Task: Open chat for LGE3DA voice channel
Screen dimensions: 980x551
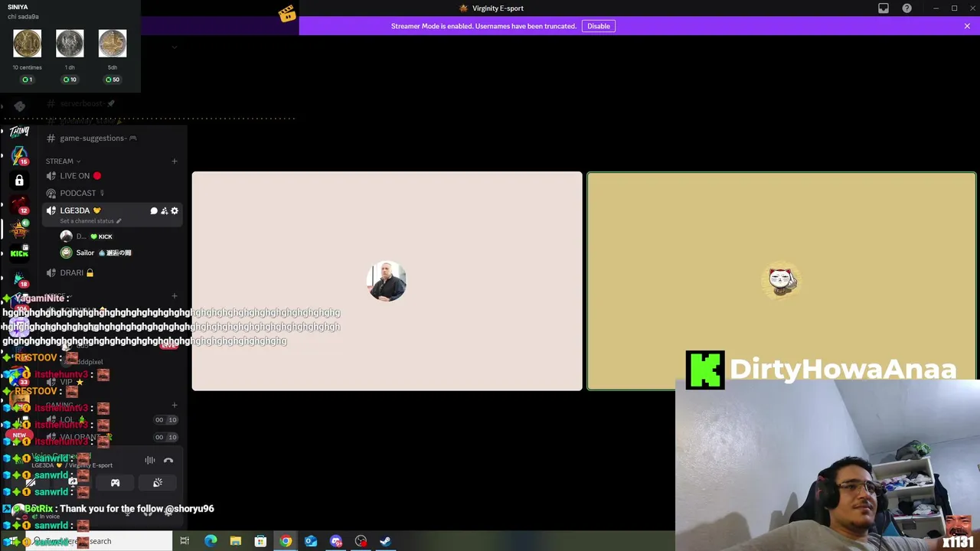Action: tap(154, 210)
